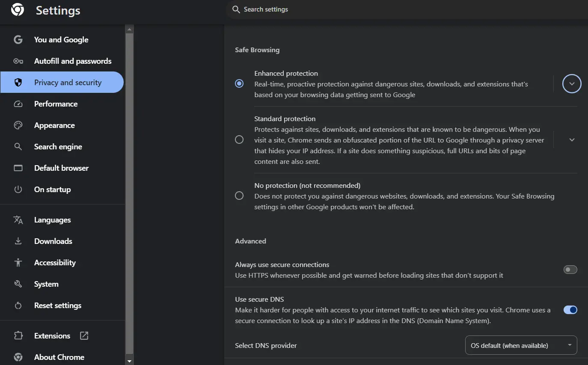
Task: Click the puzzle-piece Extensions icon
Action: pos(18,336)
